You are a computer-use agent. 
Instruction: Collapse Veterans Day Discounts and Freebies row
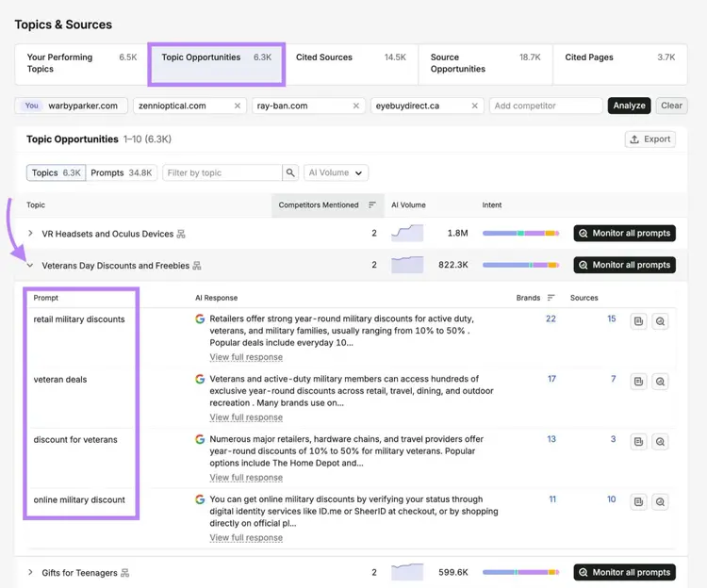pyautogui.click(x=30, y=266)
